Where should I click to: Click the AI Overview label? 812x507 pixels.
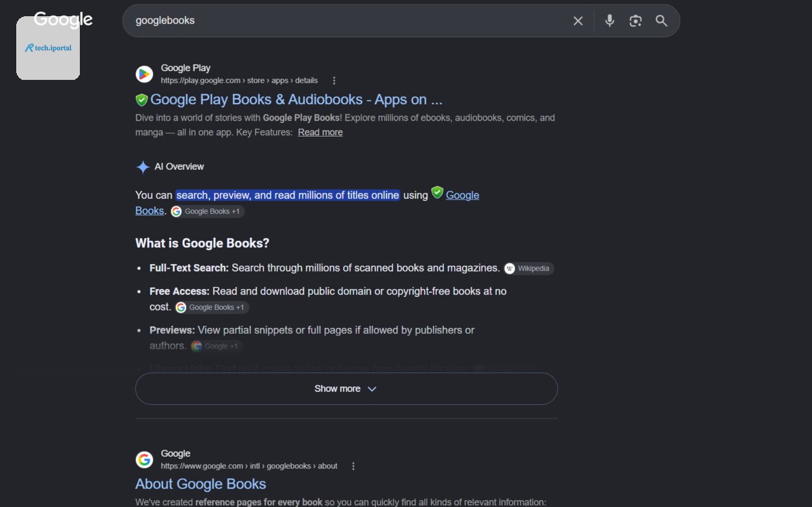(179, 167)
